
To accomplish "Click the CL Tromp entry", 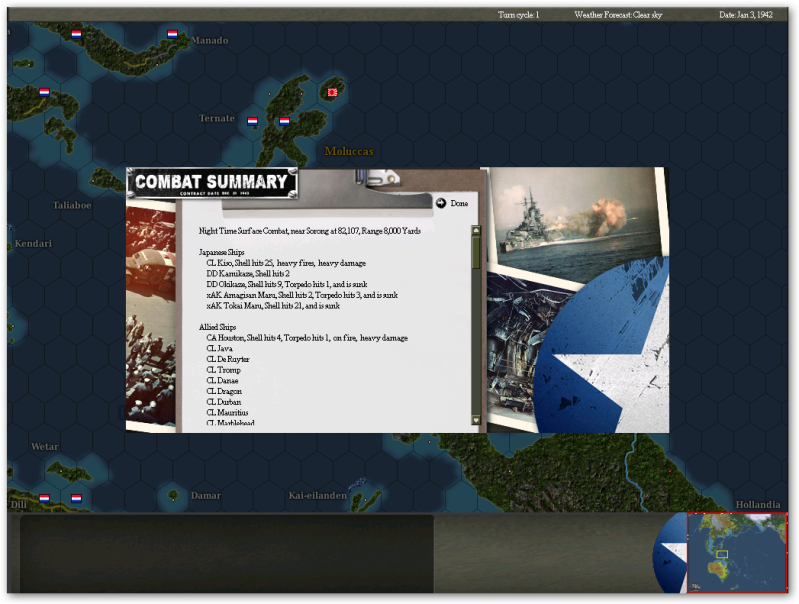I will pyautogui.click(x=223, y=370).
